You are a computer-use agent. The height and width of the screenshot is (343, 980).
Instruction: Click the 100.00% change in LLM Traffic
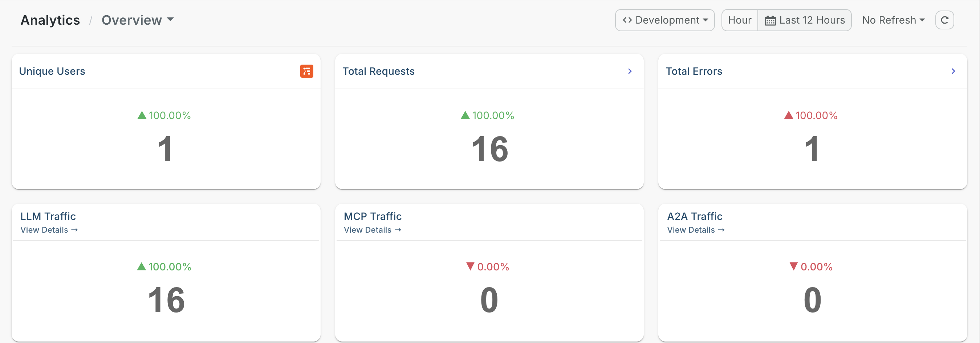point(164,266)
